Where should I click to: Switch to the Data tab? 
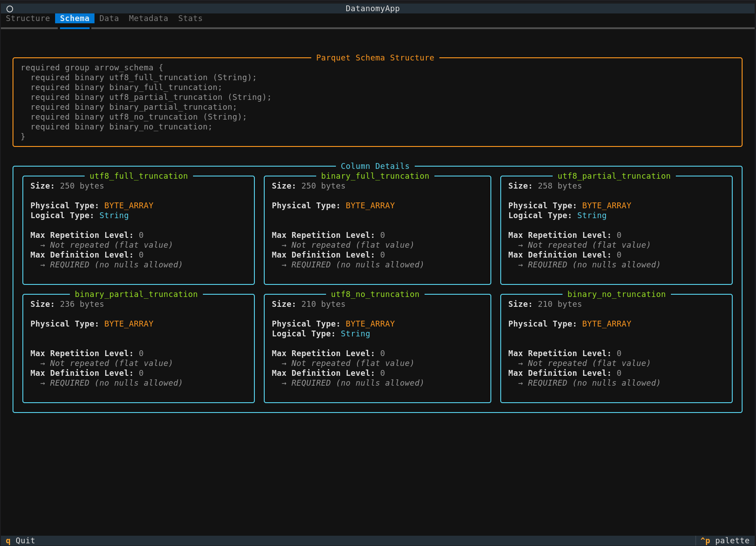109,18
